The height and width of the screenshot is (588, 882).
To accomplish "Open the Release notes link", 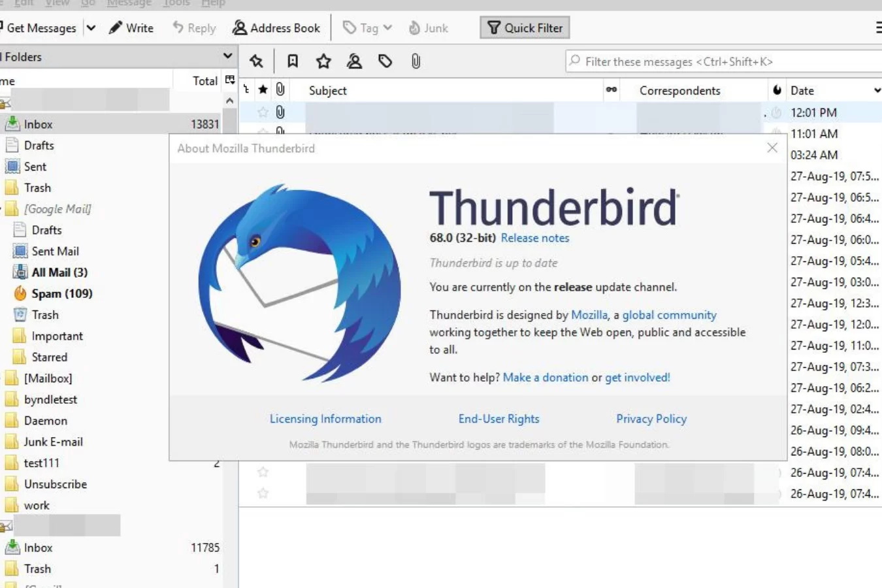I will pyautogui.click(x=534, y=238).
